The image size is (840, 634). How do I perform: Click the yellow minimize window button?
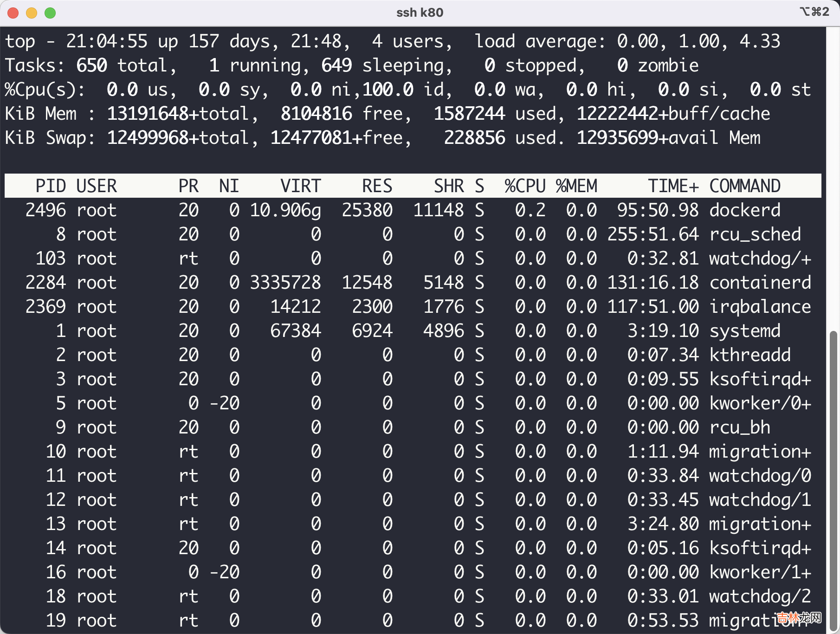(32, 13)
